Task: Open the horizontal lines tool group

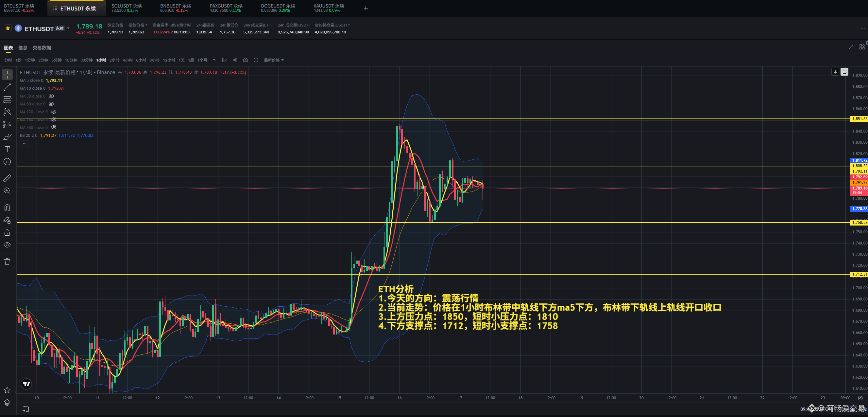Action: click(7, 100)
